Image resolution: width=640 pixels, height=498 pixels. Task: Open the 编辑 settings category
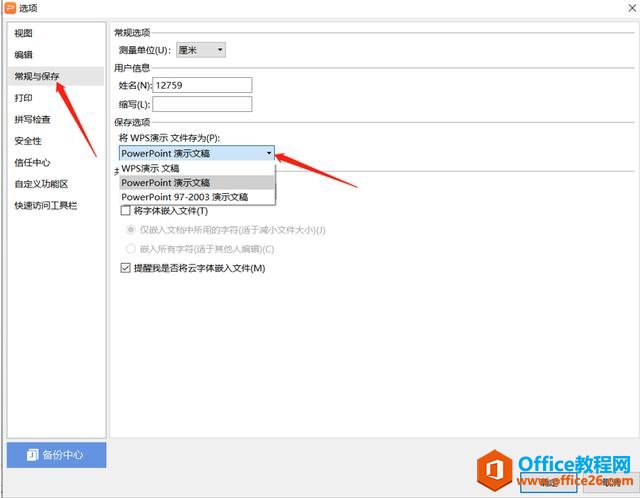pyautogui.click(x=23, y=55)
